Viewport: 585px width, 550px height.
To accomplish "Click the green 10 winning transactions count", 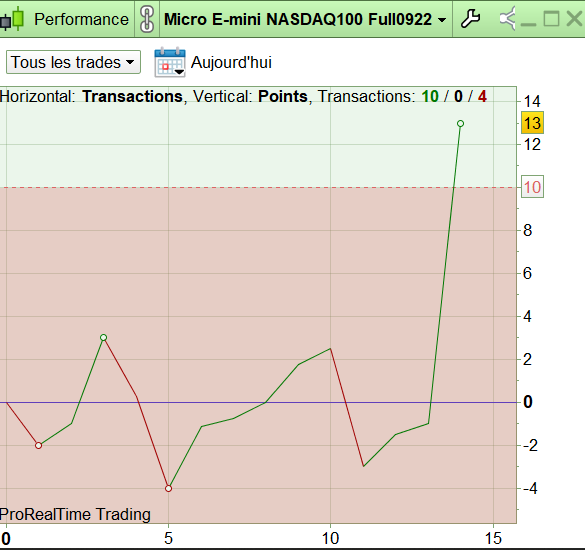I will 430,96.
